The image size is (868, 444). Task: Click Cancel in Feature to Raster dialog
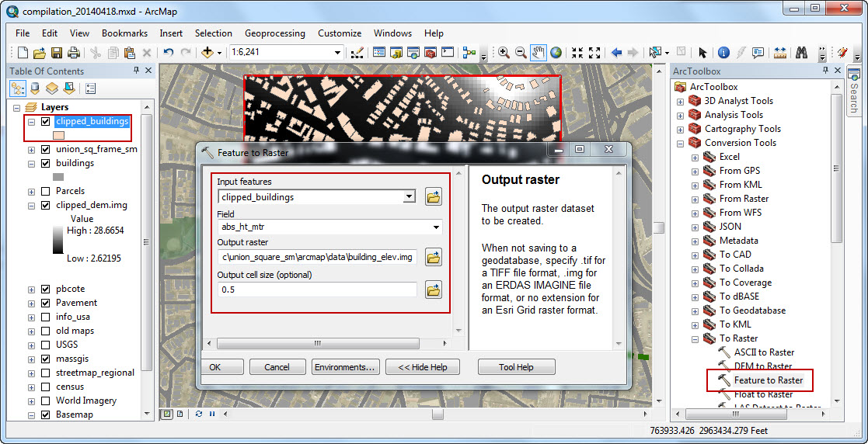pyautogui.click(x=277, y=366)
